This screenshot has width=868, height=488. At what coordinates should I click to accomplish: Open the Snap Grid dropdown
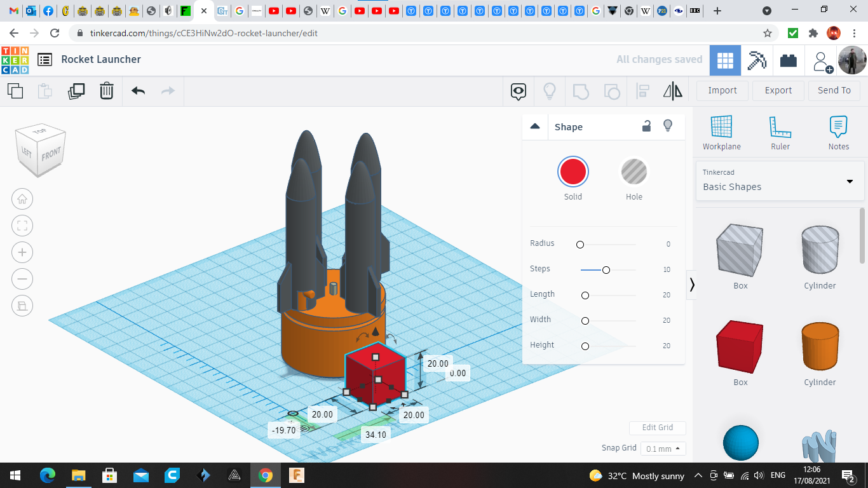tap(663, 449)
